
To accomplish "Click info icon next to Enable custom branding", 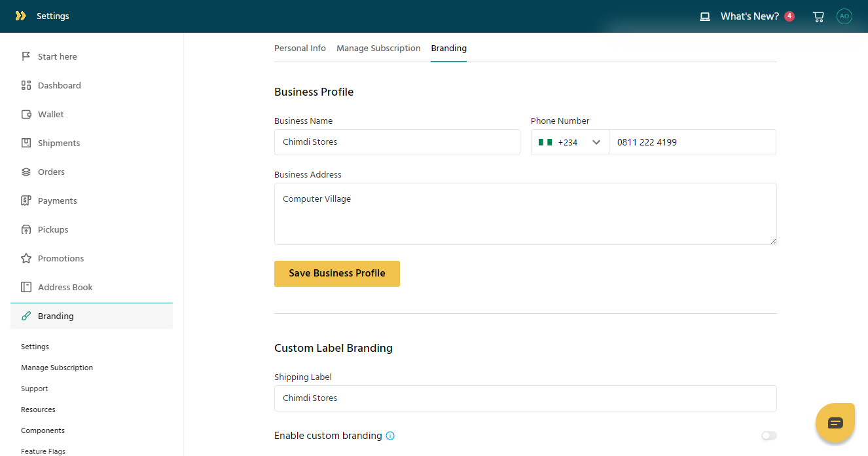I will click(x=390, y=436).
